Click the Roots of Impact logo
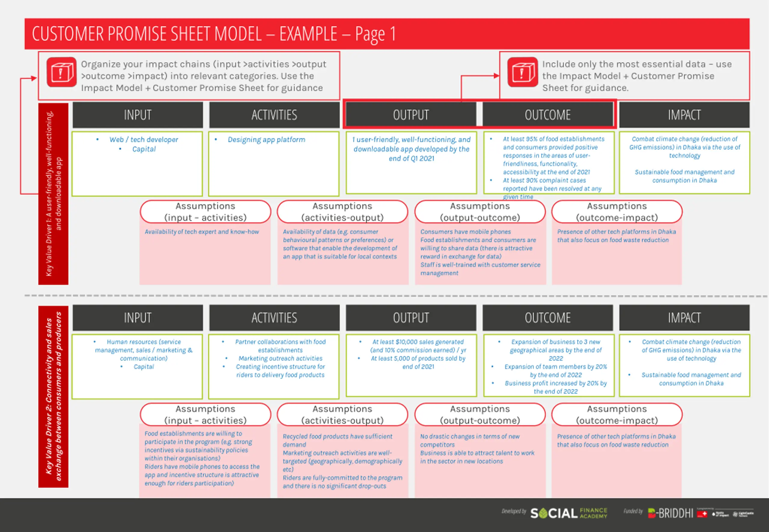769x532 pixels. coord(720,514)
